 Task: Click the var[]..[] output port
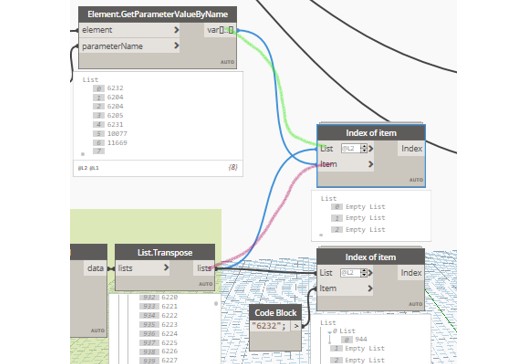pyautogui.click(x=220, y=30)
